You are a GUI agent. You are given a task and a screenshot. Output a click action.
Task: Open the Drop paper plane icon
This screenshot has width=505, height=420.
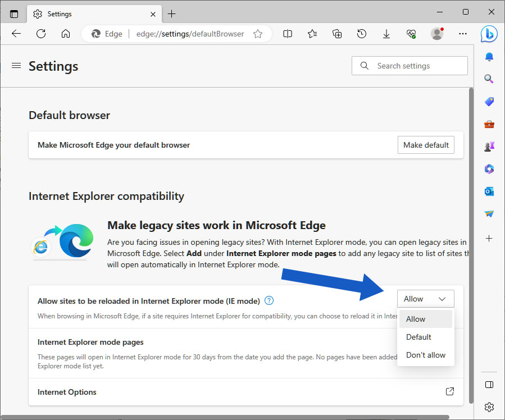pos(489,213)
